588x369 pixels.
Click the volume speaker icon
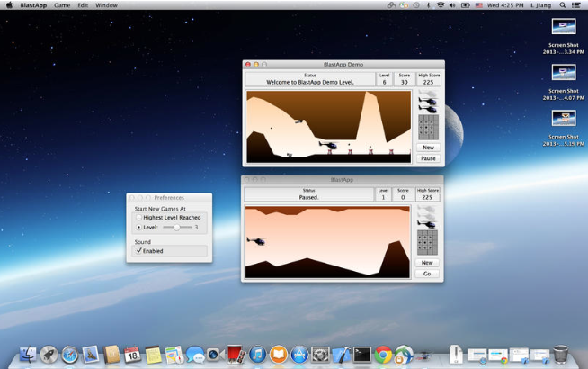pos(452,5)
